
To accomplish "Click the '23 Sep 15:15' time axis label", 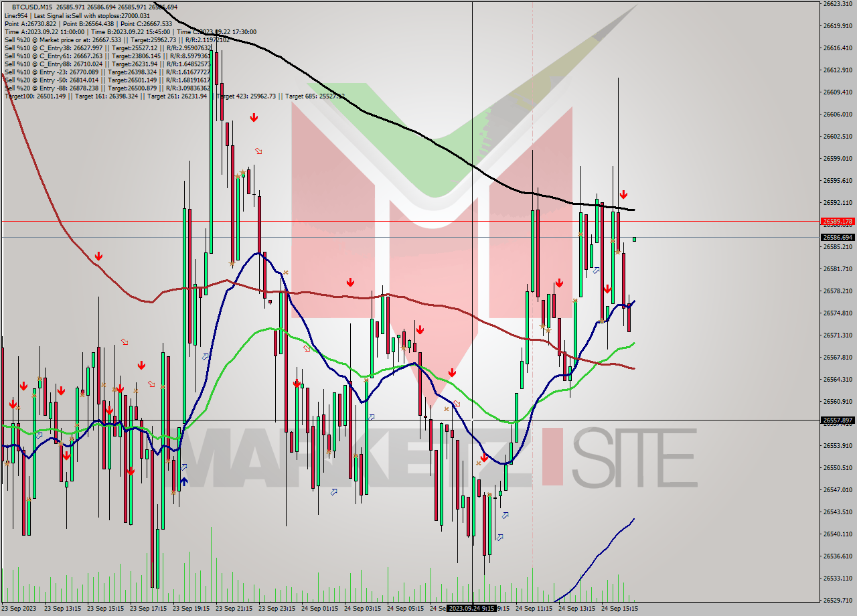I will tap(105, 609).
